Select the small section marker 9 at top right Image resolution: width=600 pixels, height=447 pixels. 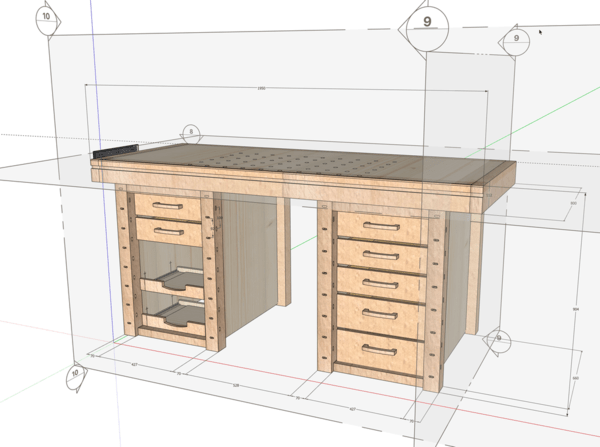(x=516, y=39)
